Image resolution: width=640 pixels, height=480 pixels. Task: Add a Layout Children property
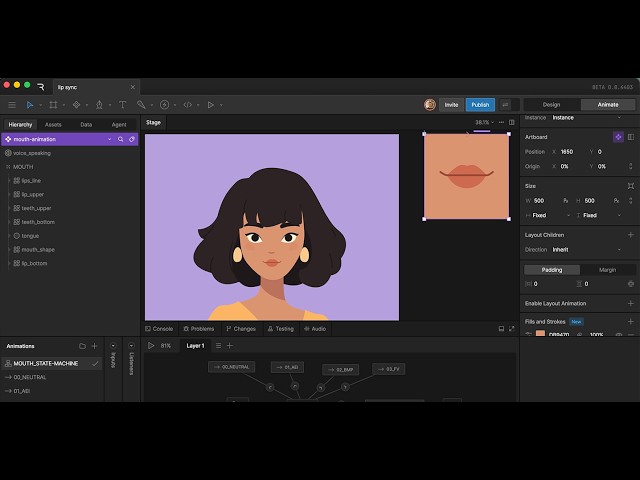coord(631,235)
